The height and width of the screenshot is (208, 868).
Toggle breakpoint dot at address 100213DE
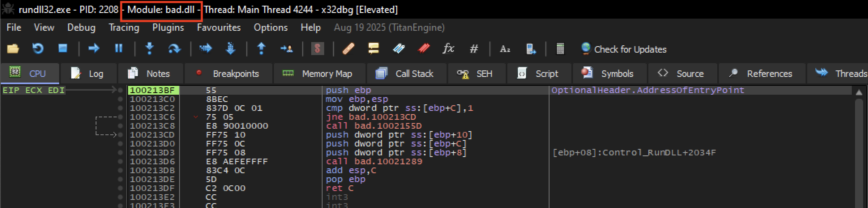pyautogui.click(x=120, y=179)
